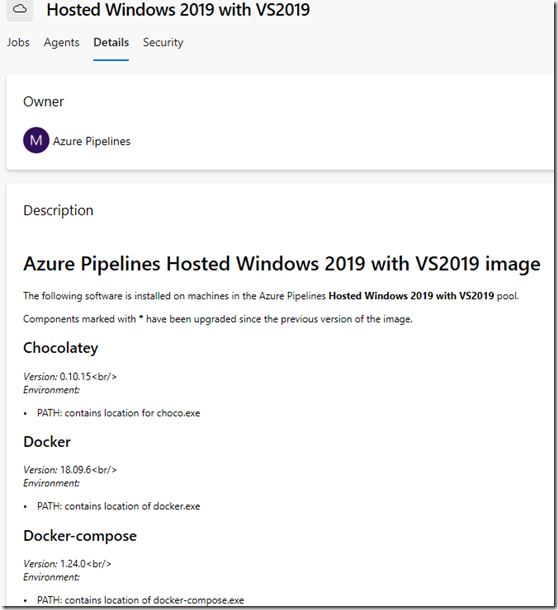Click the page title Hosted Windows 2019 with VS2019
Screen dimensions: 558x610
click(178, 10)
